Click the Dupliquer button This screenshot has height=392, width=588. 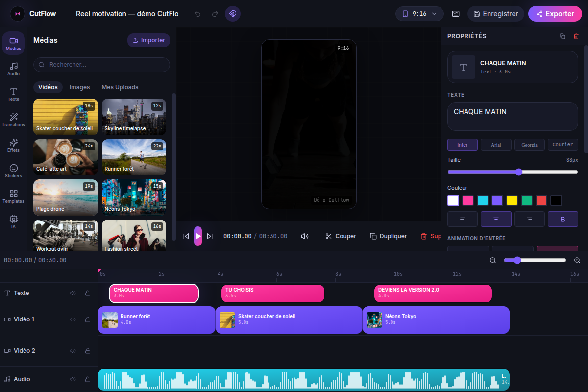pos(389,236)
